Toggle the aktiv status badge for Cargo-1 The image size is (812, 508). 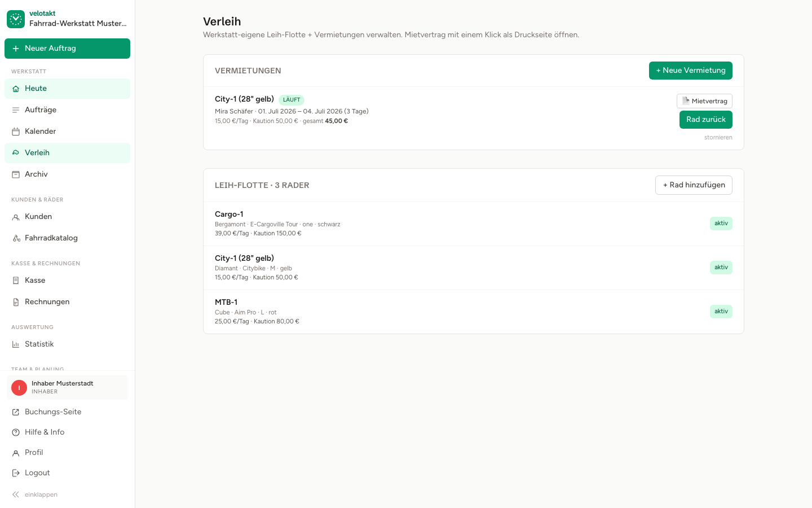click(721, 224)
